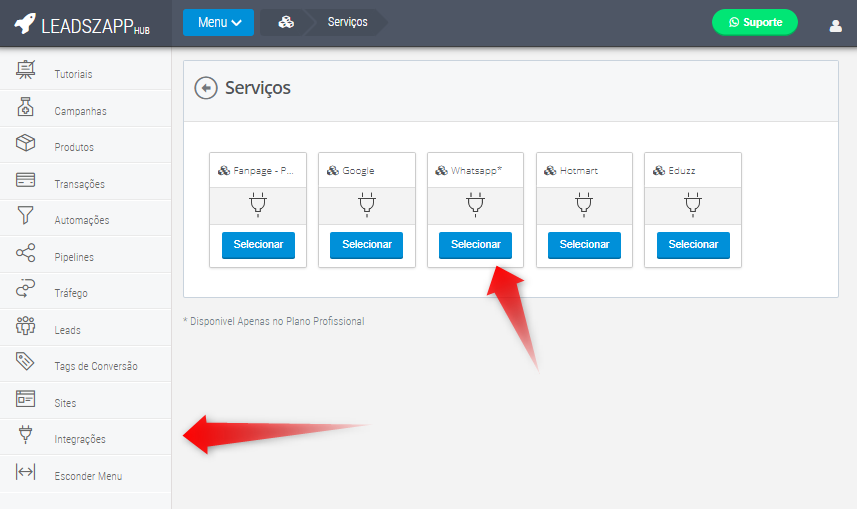Screen dimensions: 857x509
Task: Click the plug icon on Eduzz card
Action: coord(692,206)
